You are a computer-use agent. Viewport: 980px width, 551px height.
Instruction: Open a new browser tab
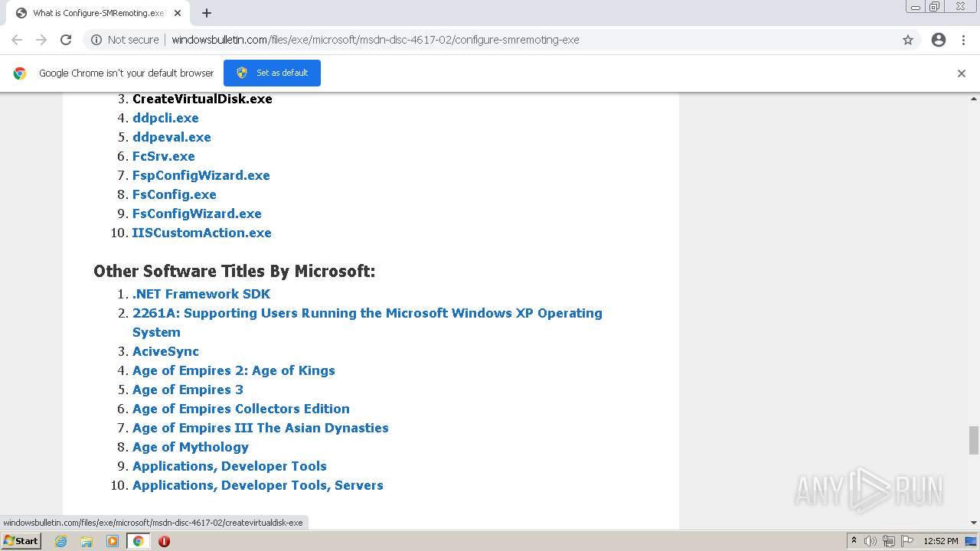click(207, 13)
